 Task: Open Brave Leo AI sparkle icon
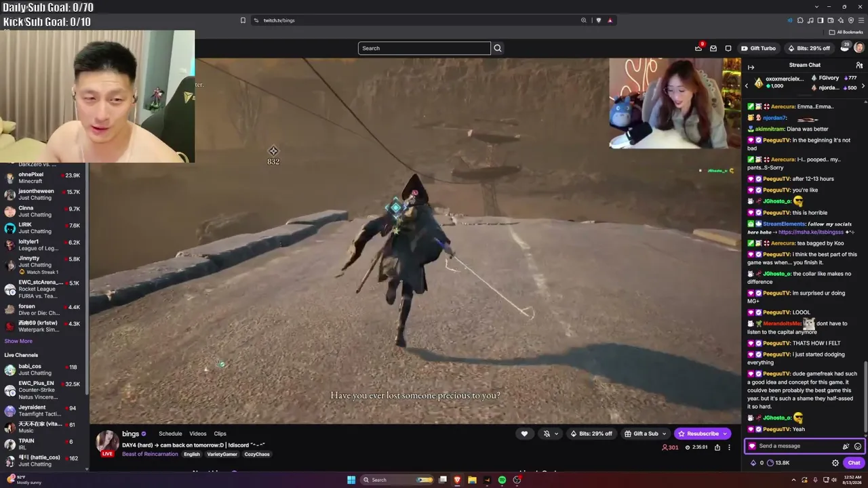coord(841,20)
